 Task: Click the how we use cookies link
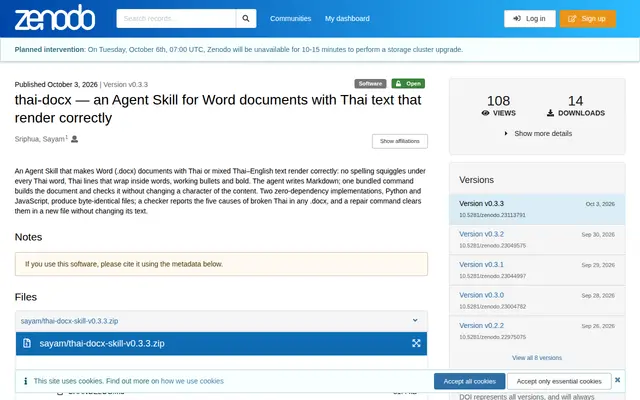pyautogui.click(x=192, y=381)
